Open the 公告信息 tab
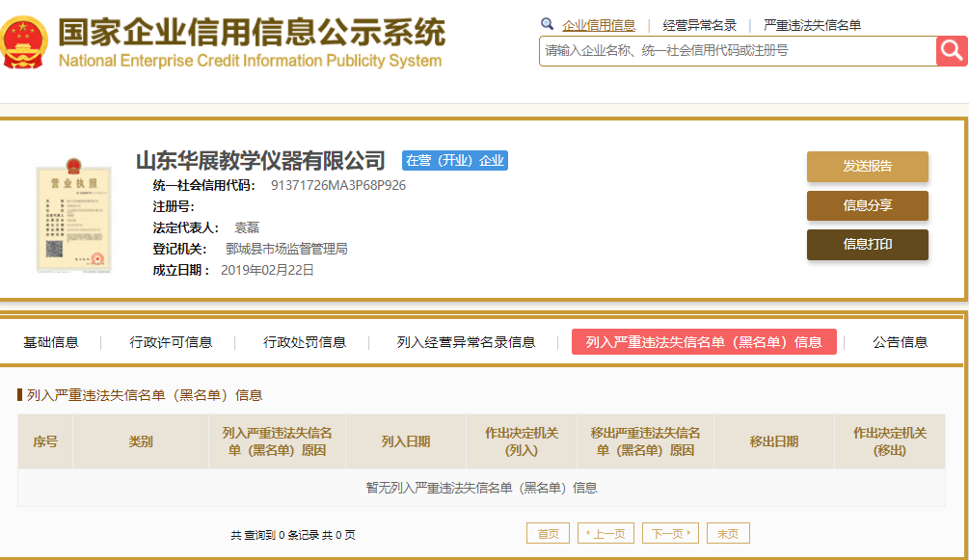969x560 pixels. point(900,342)
